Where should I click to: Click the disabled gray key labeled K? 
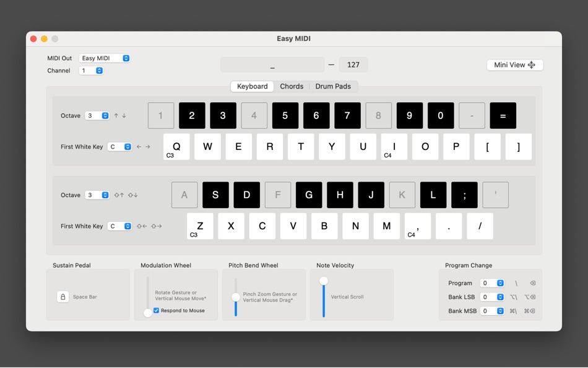402,195
